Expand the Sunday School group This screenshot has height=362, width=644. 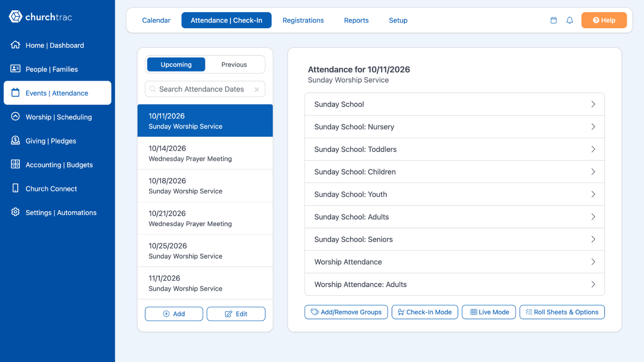pyautogui.click(x=454, y=104)
